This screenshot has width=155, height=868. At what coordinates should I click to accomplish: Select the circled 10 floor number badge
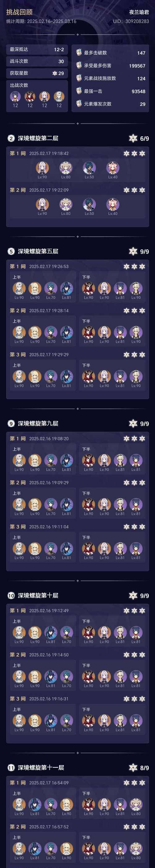point(11,595)
